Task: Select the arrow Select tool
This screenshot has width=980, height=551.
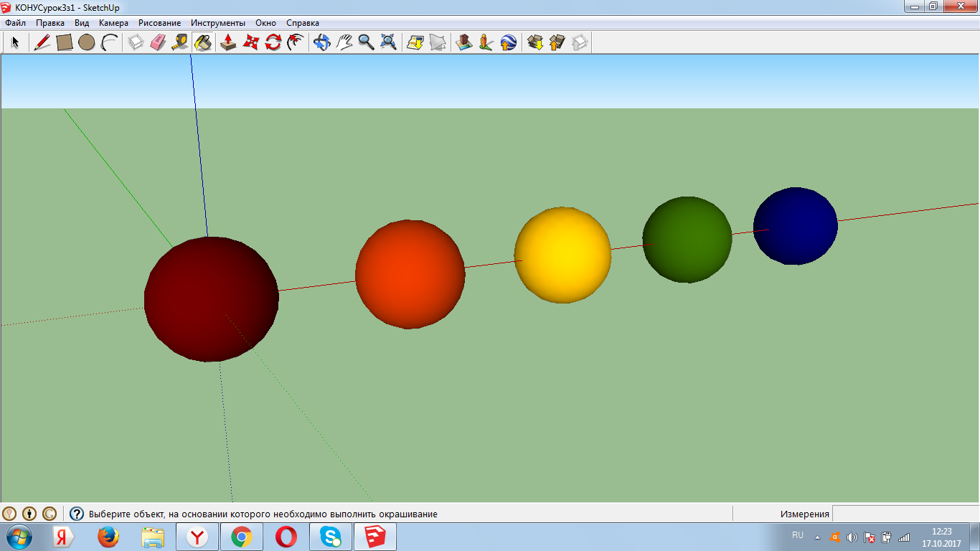Action: tap(15, 42)
